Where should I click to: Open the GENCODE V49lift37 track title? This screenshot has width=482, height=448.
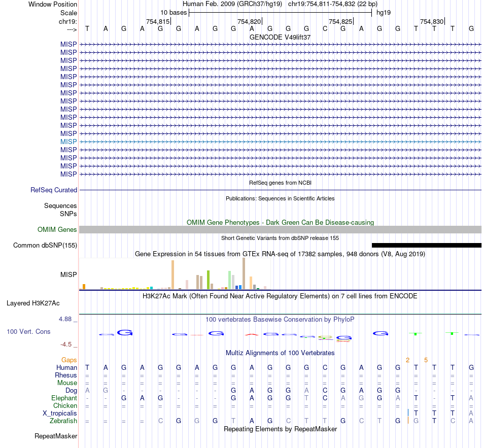280,37
